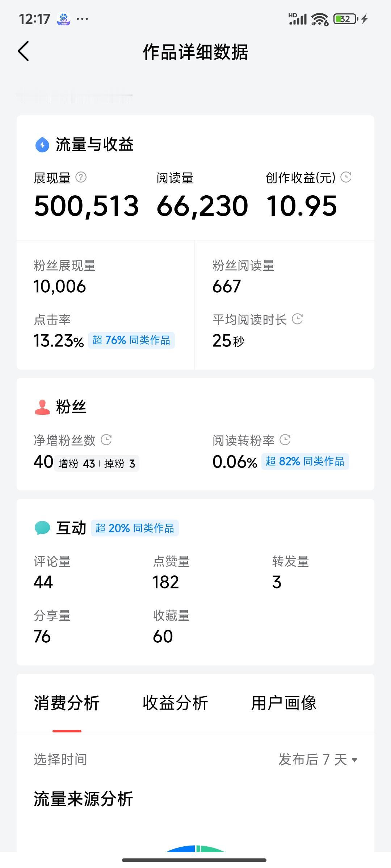Tap the green chat bubble 互动 icon
391x868 pixels.
42,528
